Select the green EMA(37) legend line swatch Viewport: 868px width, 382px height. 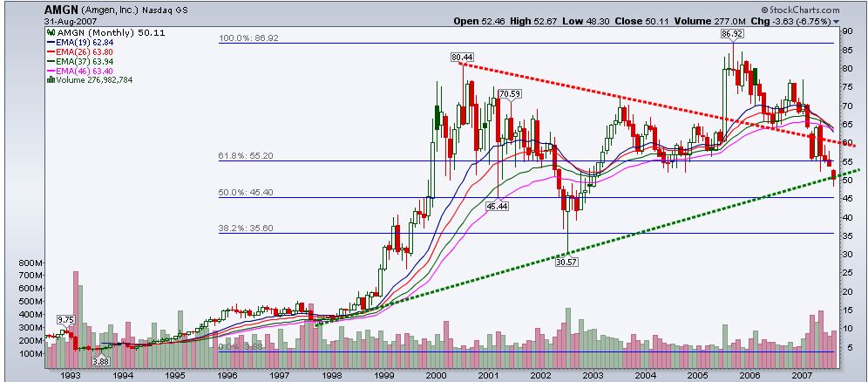[x=51, y=61]
